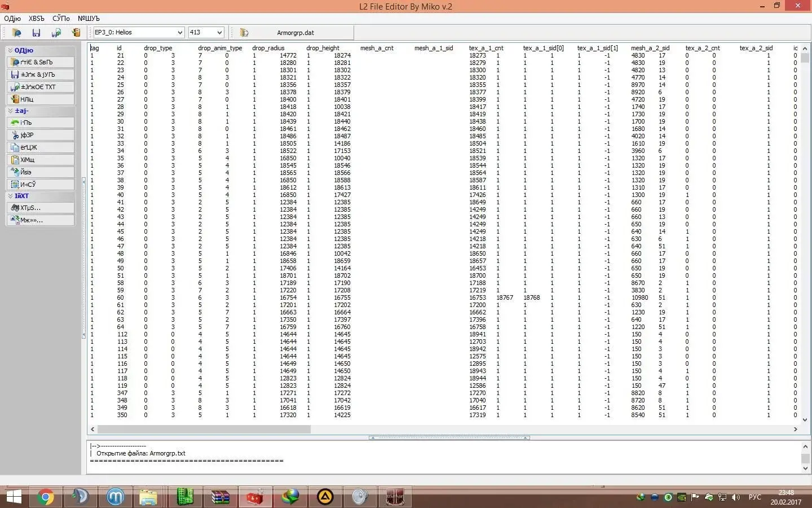Click sidebar save button with floppy icon
Screen dimensions: 812x508
(41, 75)
